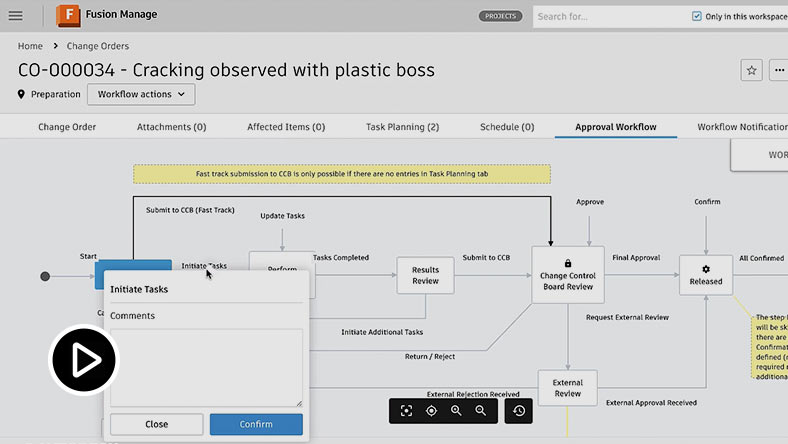Select the Attachments (0) tab

[x=171, y=127]
